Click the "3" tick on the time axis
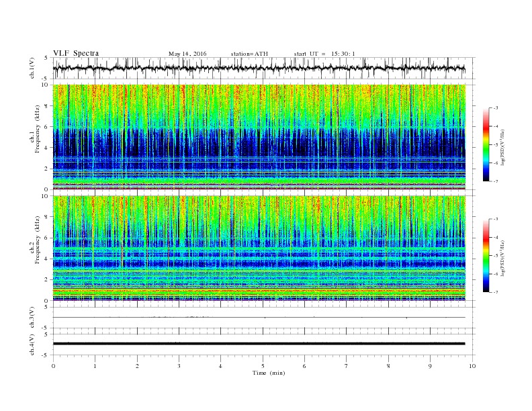 tap(179, 366)
